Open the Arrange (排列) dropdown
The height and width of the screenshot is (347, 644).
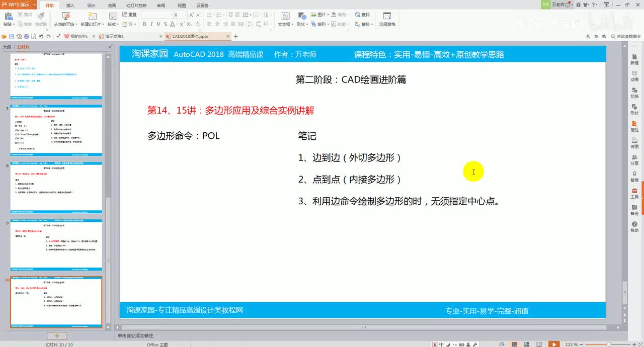tap(319, 24)
